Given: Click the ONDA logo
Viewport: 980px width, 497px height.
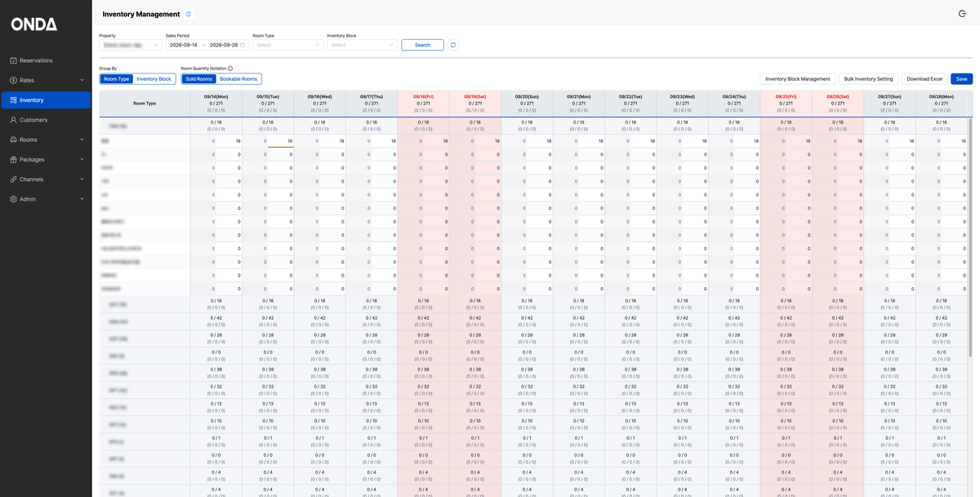Looking at the screenshot, I should [x=34, y=24].
